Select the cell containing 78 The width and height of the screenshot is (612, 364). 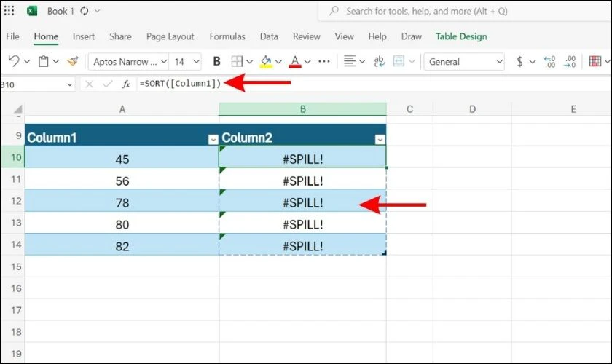122,201
